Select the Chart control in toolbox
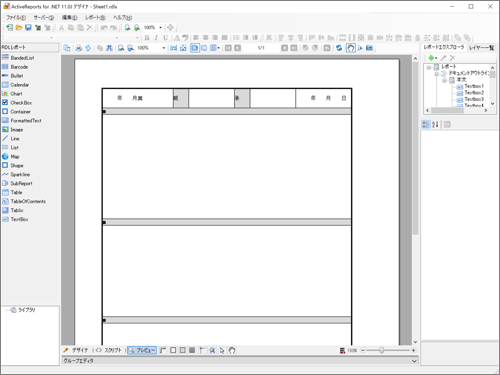 pyautogui.click(x=12, y=94)
